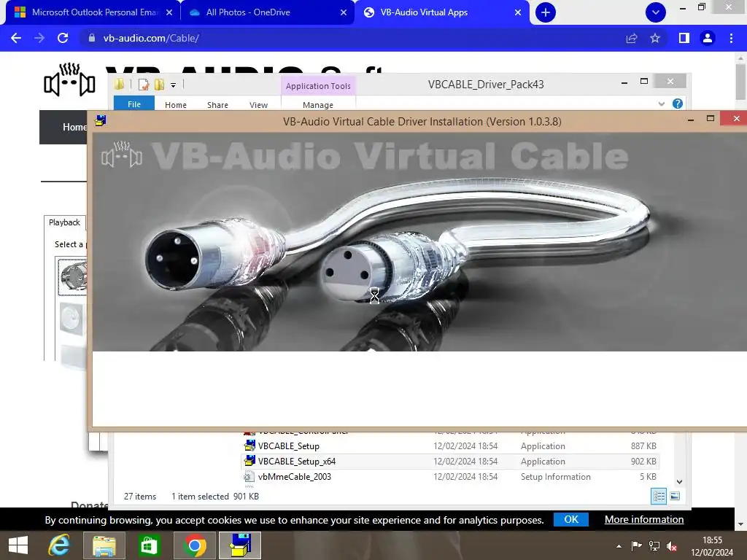Select the VBCABLE_Setup_x64 file row
This screenshot has width=747, height=560.
coord(450,462)
